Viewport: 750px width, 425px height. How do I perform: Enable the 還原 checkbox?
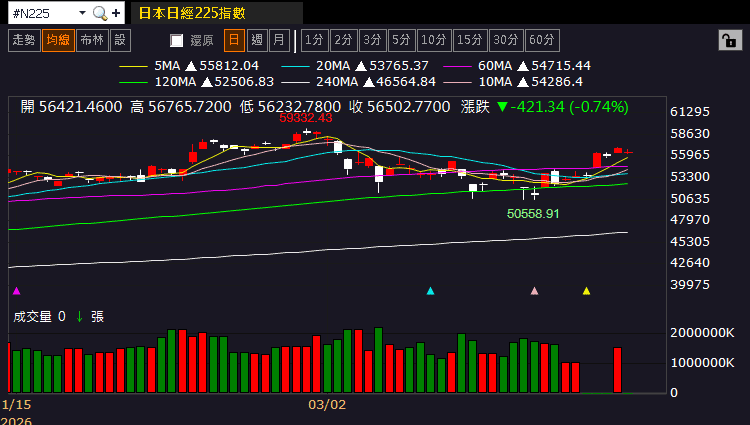click(x=177, y=41)
